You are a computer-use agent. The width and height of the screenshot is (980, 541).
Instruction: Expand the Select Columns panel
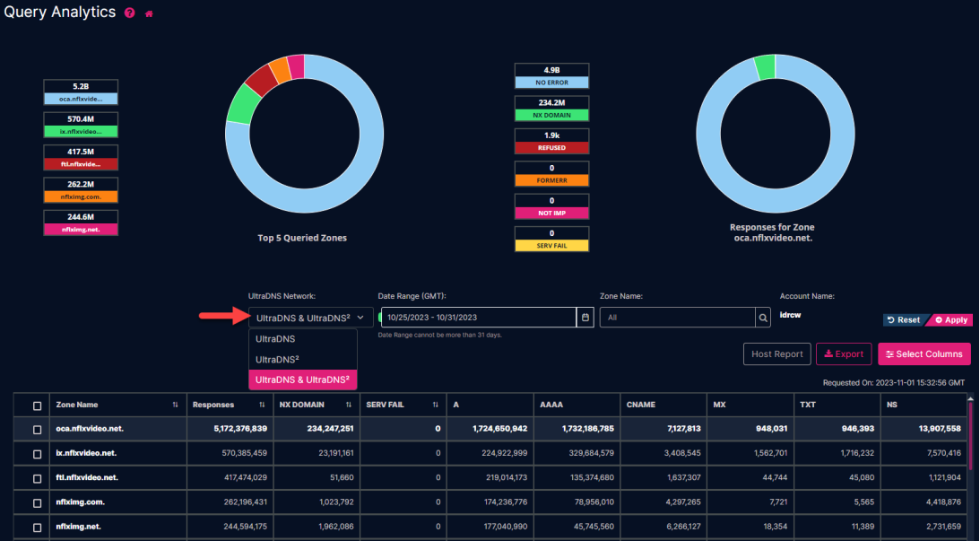coord(924,353)
